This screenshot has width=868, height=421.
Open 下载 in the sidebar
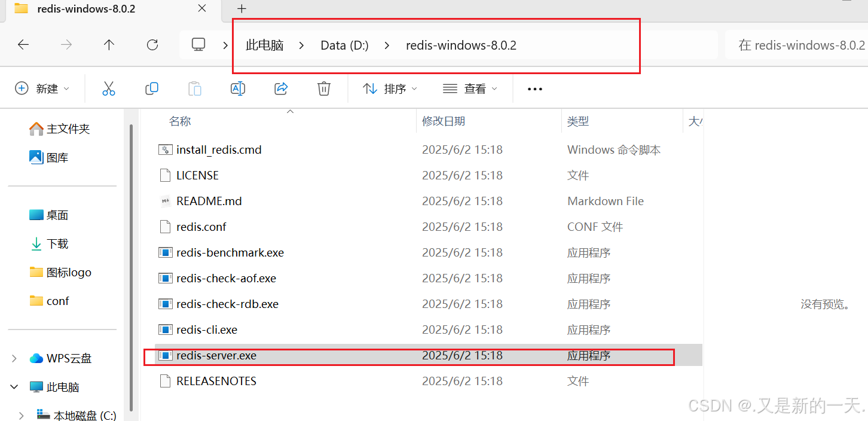pyautogui.click(x=49, y=243)
